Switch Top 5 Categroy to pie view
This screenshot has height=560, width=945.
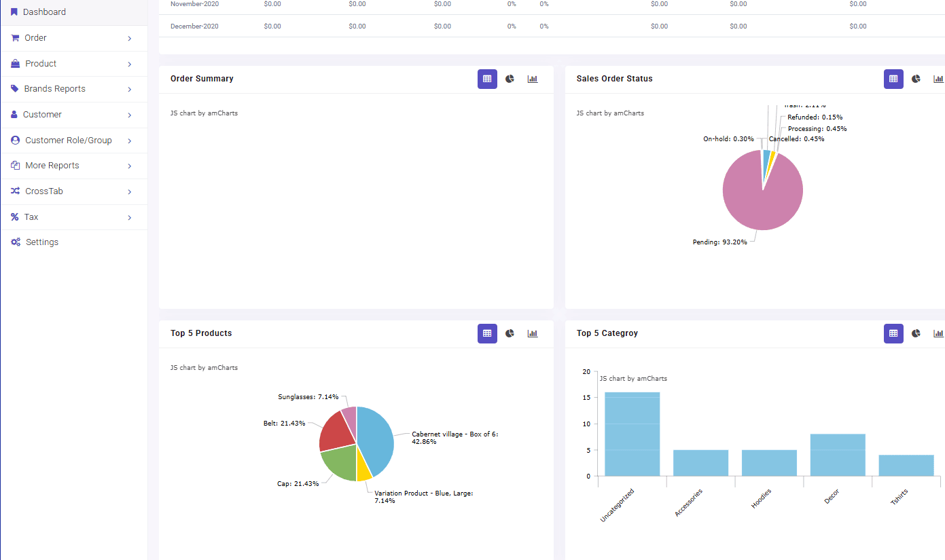point(916,333)
